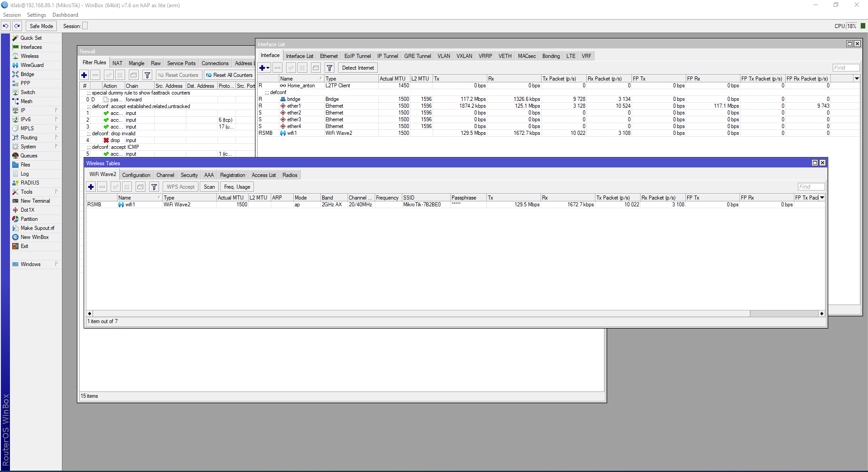Open filter funnel in Wireless Tables toolbar
Image resolution: width=868 pixels, height=472 pixels.
point(154,187)
